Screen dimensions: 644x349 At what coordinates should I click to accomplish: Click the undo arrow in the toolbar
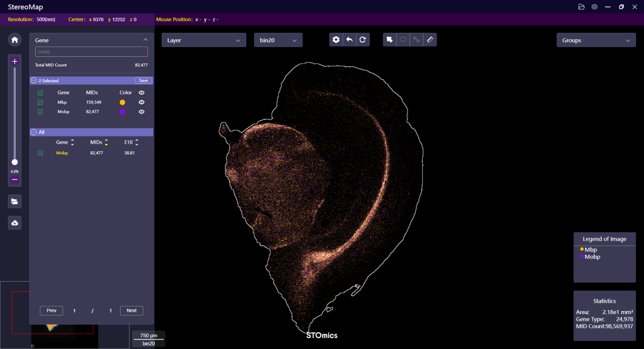point(349,40)
